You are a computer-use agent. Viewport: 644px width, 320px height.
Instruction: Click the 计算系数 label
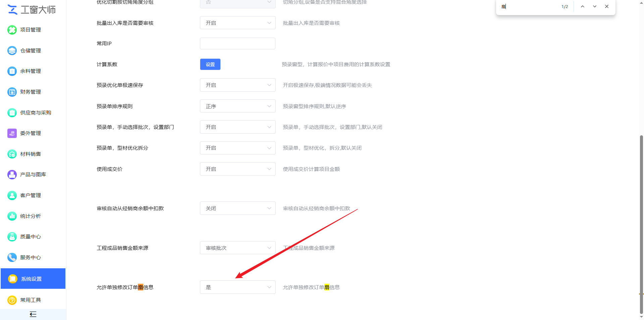click(x=107, y=64)
